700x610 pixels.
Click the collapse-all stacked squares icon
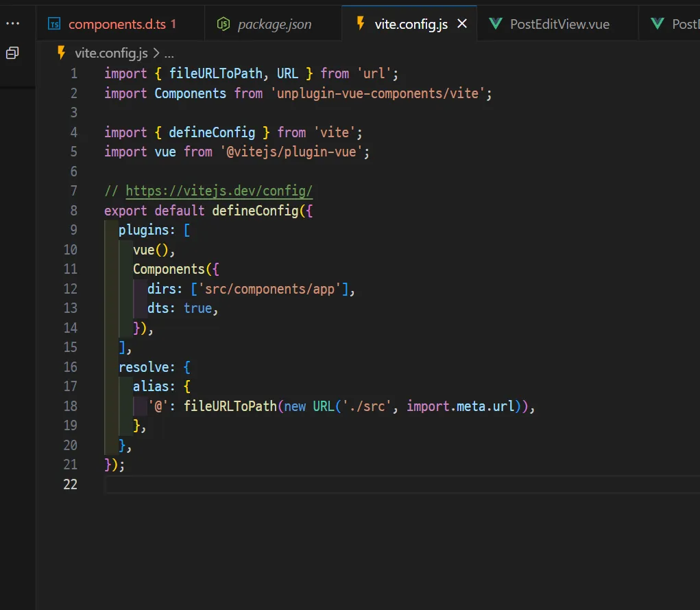pos(12,54)
